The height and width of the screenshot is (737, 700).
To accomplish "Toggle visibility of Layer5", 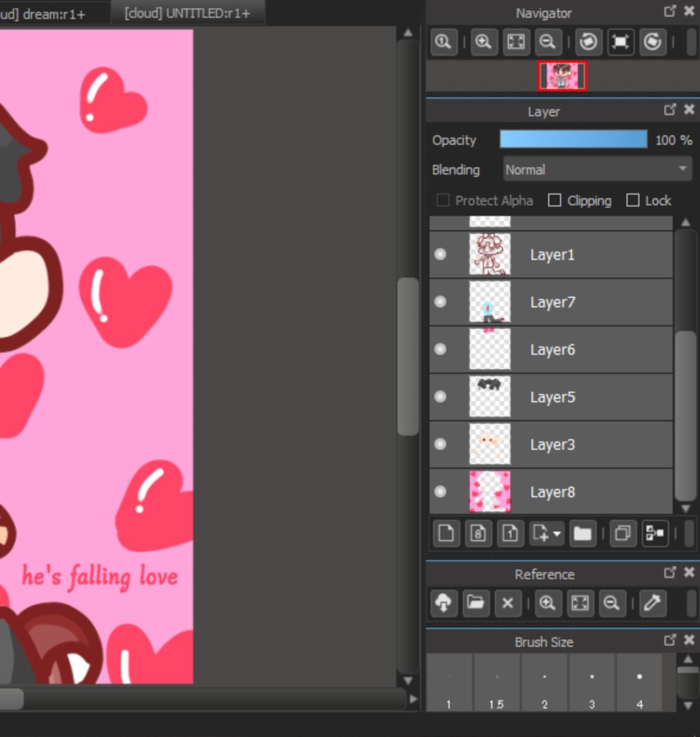I will [x=440, y=397].
